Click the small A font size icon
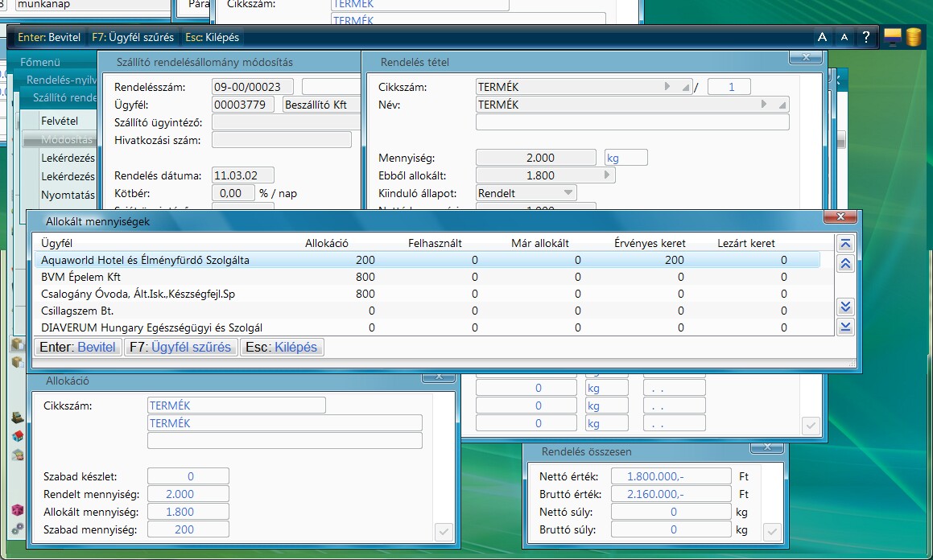933x560 pixels. [844, 37]
